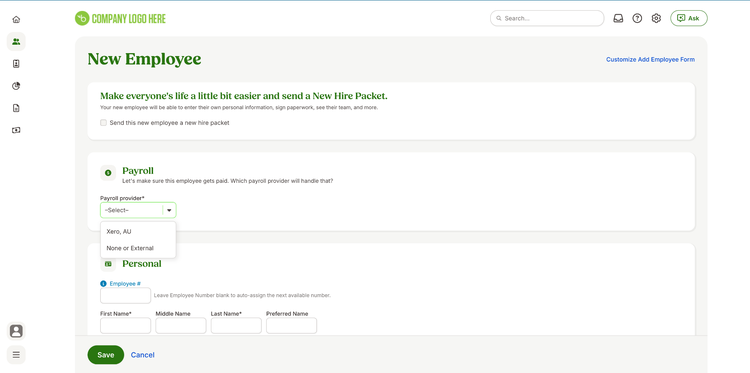Viewport: 750px width, 373px height.
Task: Focus the First Name input field
Action: (125, 326)
